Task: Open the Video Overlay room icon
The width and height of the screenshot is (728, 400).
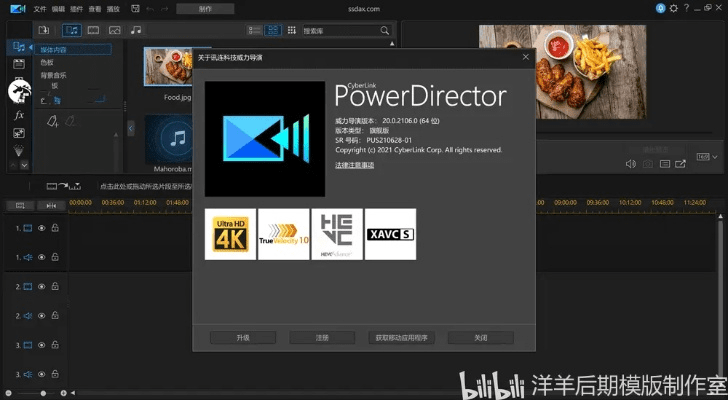Action: click(x=19, y=133)
